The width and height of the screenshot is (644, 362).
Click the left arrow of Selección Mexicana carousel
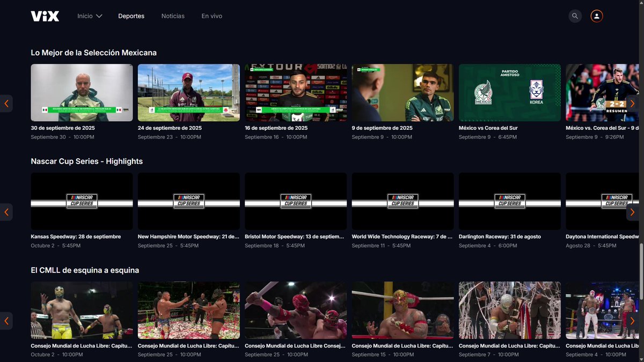pos(6,103)
